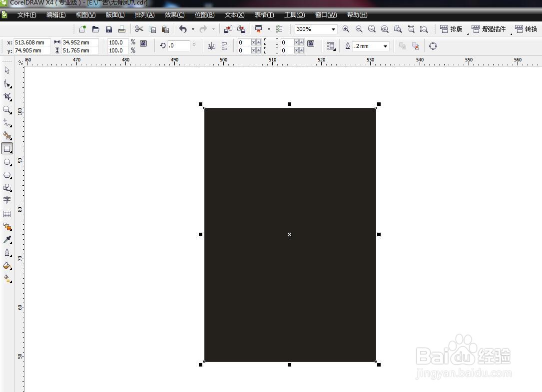
Task: Expand the Undo history dropdown arrow
Action: click(x=193, y=29)
